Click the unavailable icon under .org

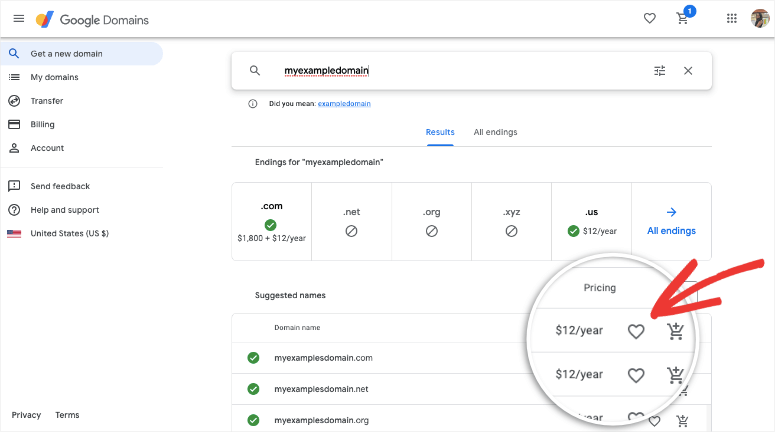pos(431,231)
